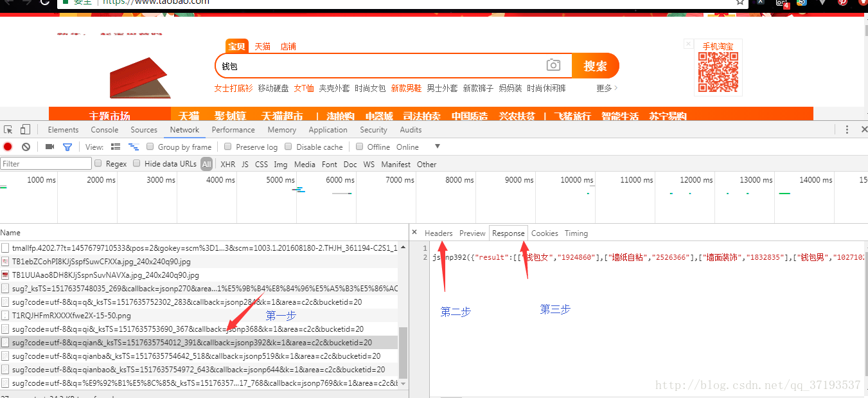The image size is (868, 398).
Task: Select the 店铺 search tab
Action: click(288, 46)
